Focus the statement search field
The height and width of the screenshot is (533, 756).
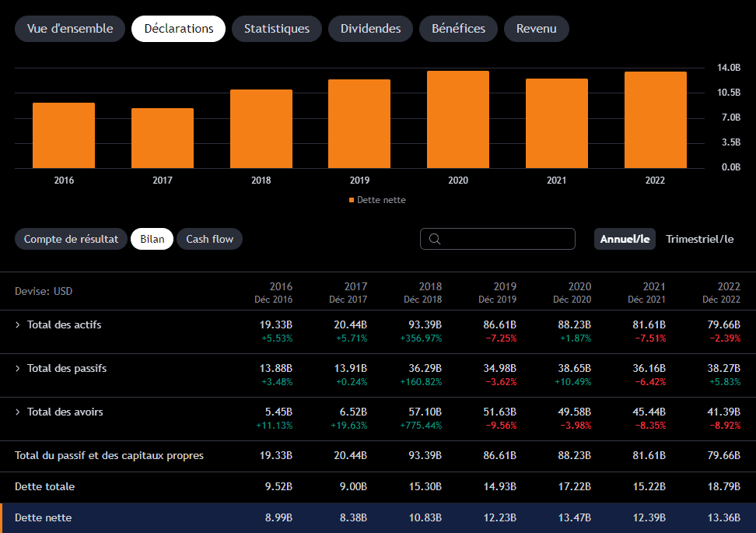[x=498, y=239]
